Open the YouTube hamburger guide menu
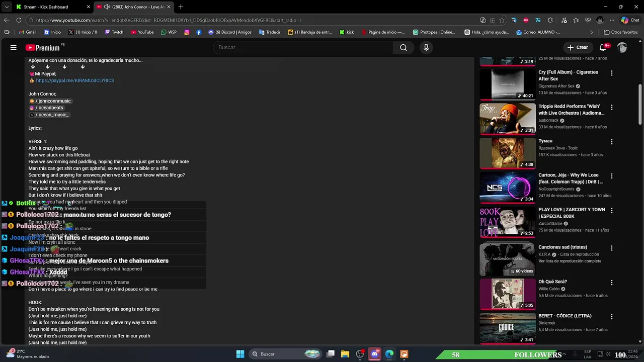The image size is (644, 362). pyautogui.click(x=14, y=48)
